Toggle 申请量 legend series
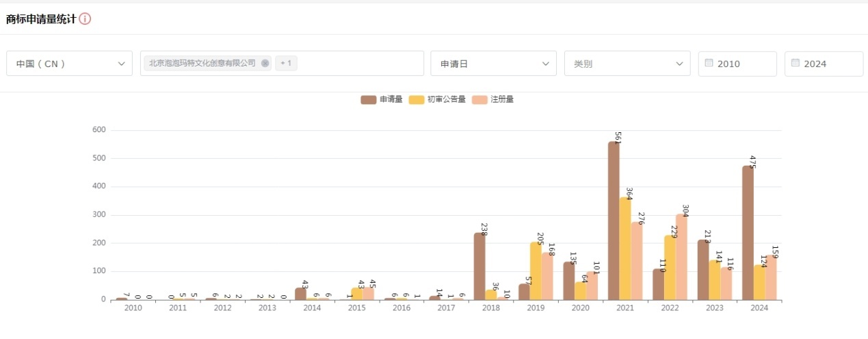 [382, 99]
